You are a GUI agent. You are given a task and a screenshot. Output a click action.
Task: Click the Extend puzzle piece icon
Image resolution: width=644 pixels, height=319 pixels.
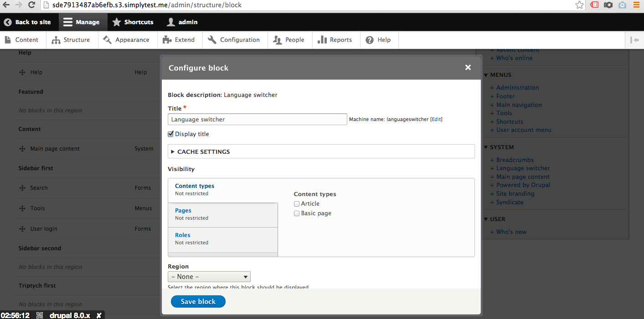(167, 40)
